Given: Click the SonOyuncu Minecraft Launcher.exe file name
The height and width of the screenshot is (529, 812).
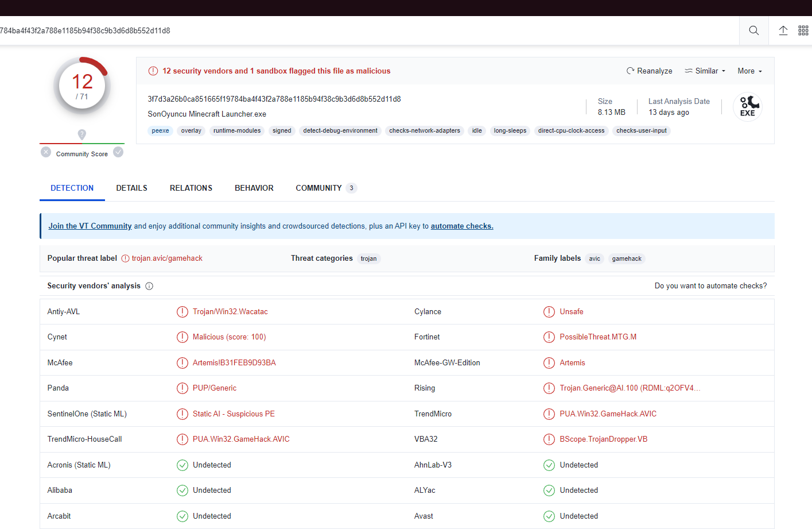Looking at the screenshot, I should tap(207, 114).
